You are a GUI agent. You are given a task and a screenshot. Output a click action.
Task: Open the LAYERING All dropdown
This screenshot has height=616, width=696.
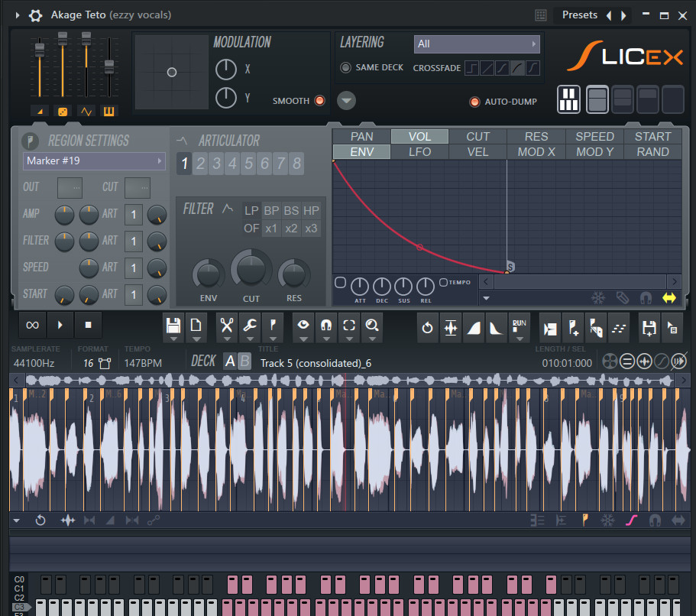[477, 44]
